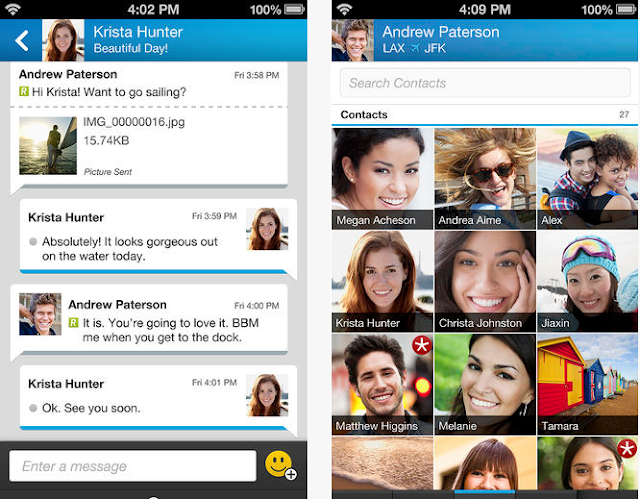Screen dimensions: 640x499
Task: Tap the Hi Krista! Want to go sailing message
Action: coord(109,92)
